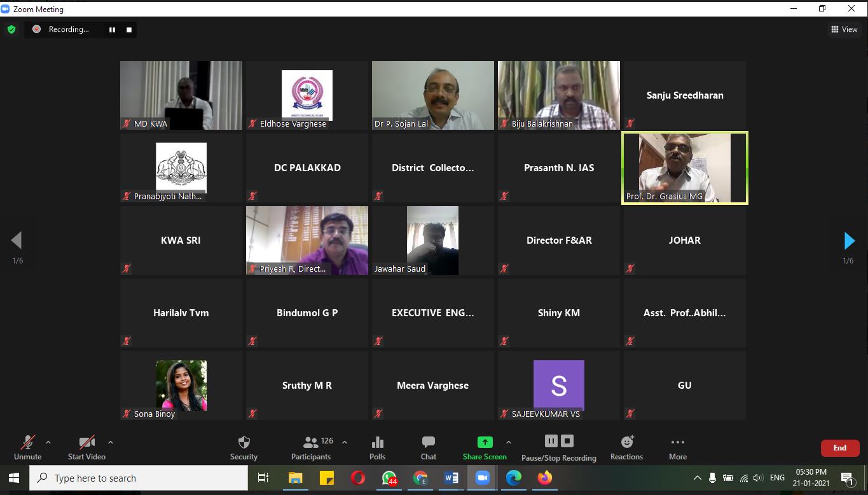The image size is (868, 495).
Task: Expand audio options arrow beside Unmute
Action: (48, 442)
